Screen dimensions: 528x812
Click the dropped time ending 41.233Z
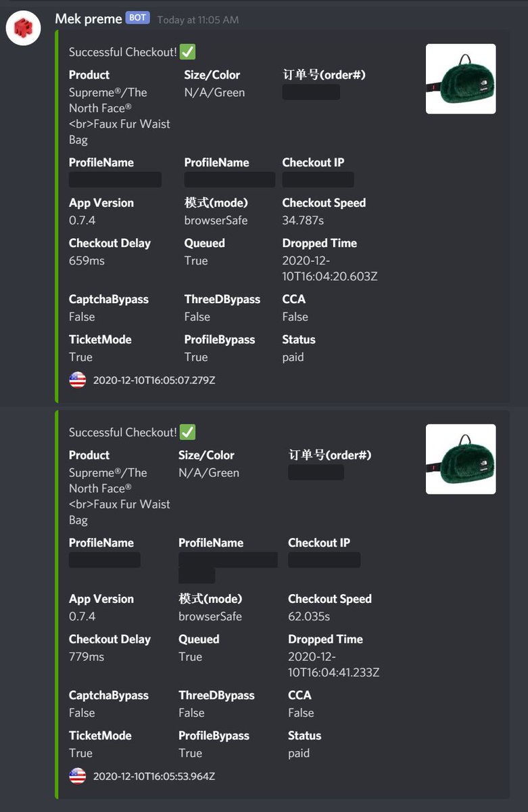[334, 664]
